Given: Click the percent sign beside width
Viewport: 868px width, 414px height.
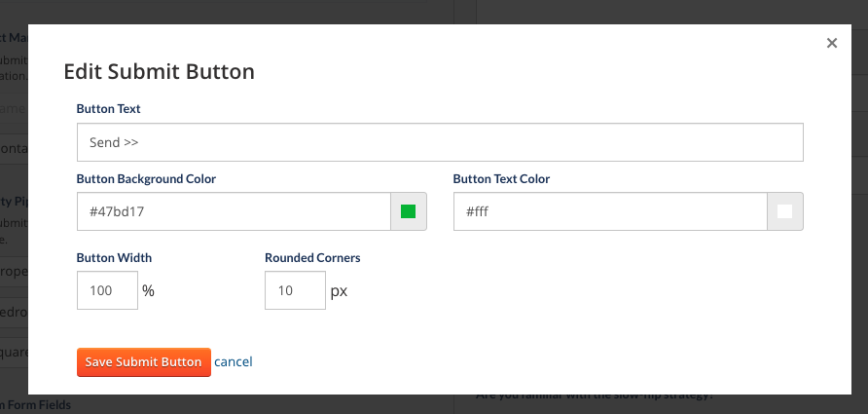Looking at the screenshot, I should pos(148,290).
